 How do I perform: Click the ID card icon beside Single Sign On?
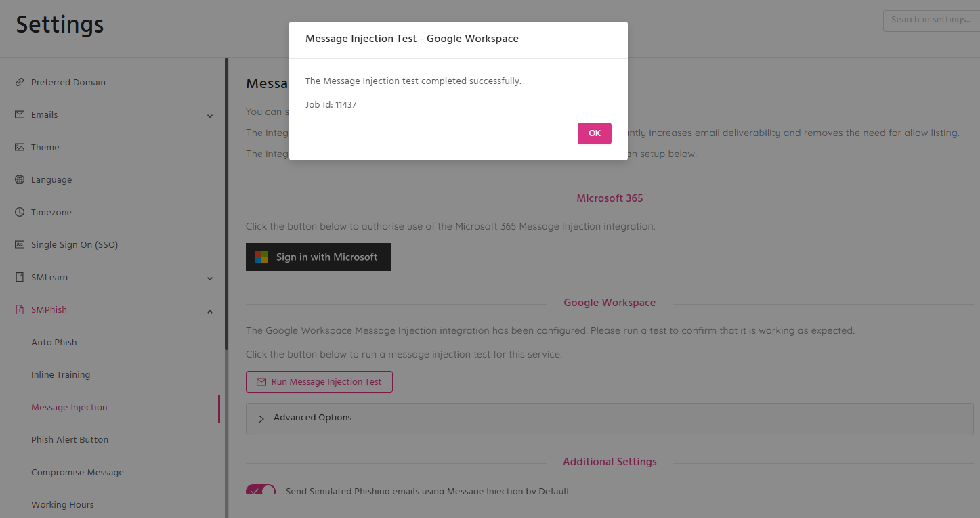pyautogui.click(x=20, y=244)
